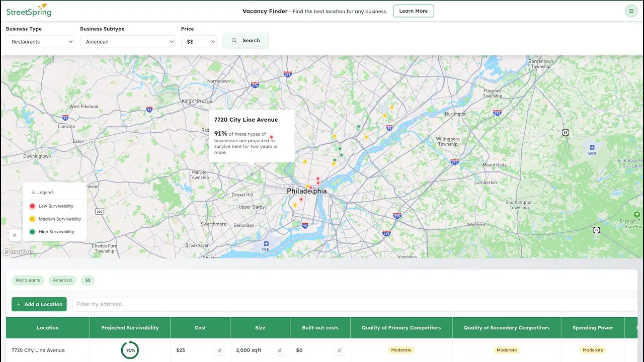Click the Quality of Primary Competitors header
This screenshot has width=644, height=362.
click(401, 328)
